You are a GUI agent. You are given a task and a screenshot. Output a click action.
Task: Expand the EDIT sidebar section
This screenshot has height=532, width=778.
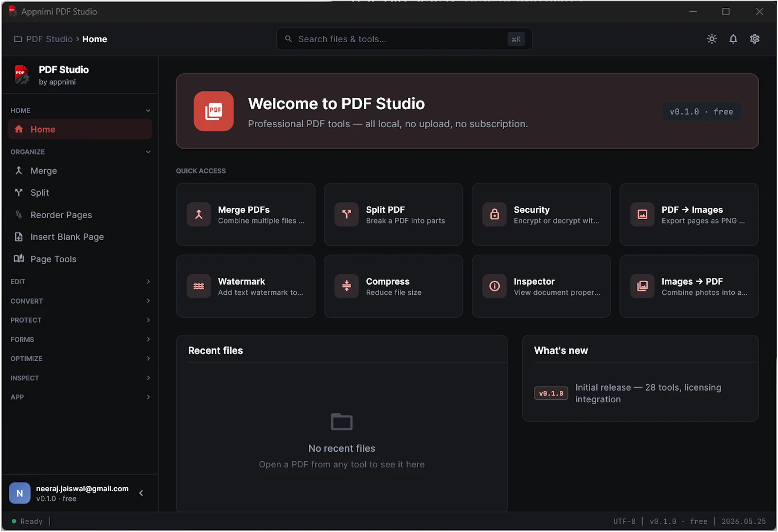point(148,281)
